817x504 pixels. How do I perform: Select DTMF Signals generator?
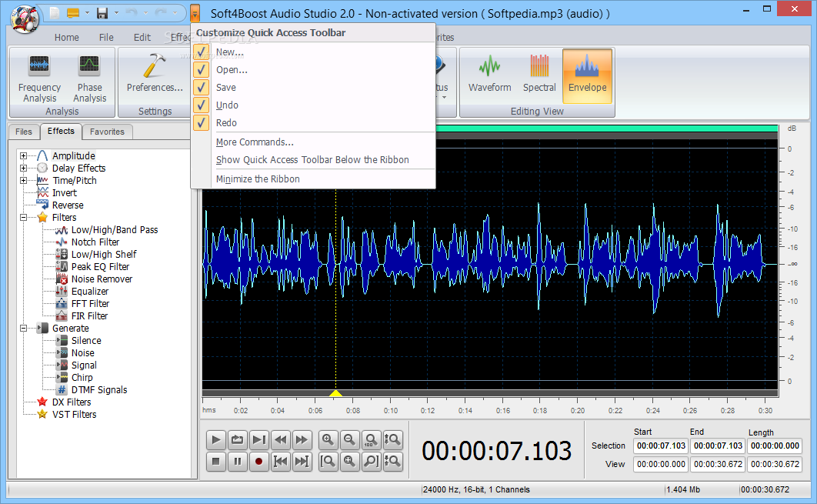point(99,390)
